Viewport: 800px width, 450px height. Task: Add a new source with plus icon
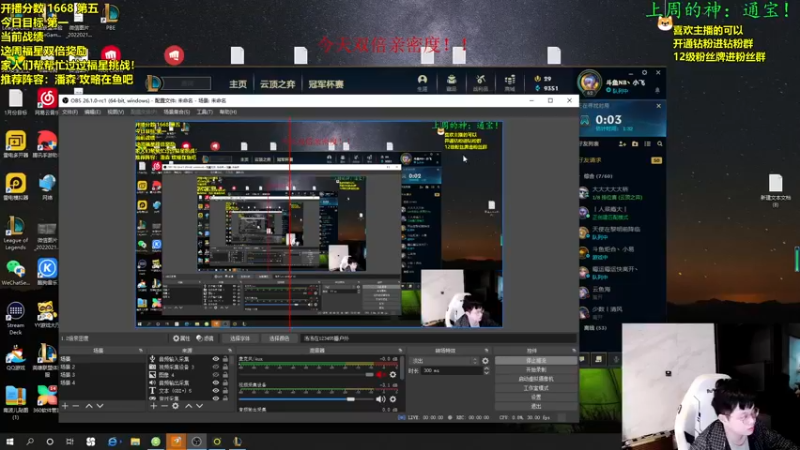pos(154,406)
